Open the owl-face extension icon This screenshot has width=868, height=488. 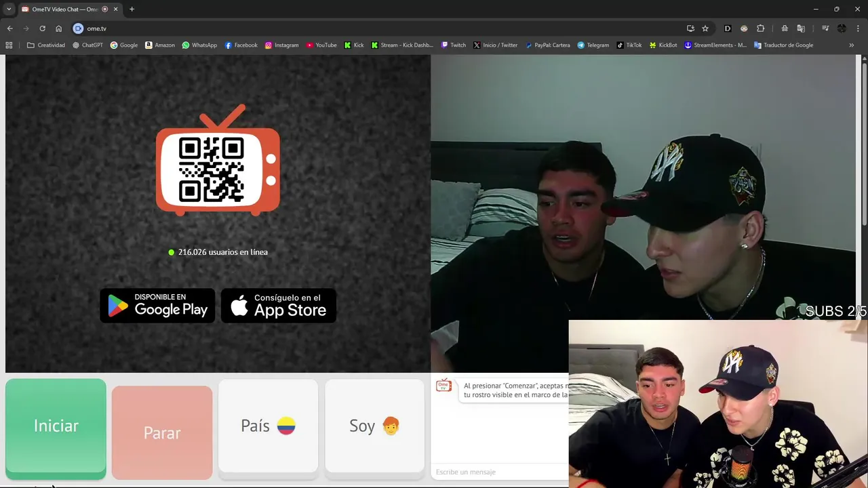744,28
